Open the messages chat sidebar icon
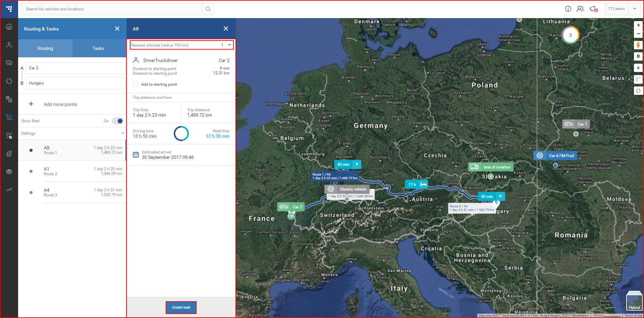Screen dimensions: 644x318 pos(9,63)
